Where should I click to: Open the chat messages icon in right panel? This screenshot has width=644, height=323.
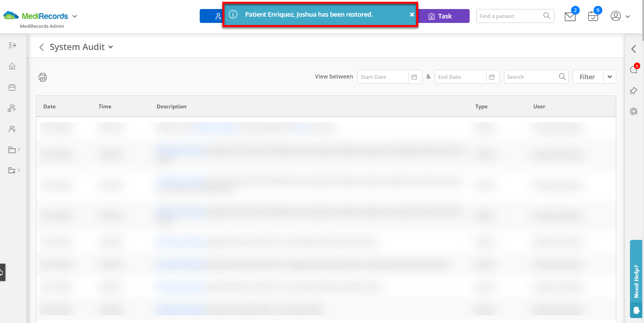pos(634,69)
